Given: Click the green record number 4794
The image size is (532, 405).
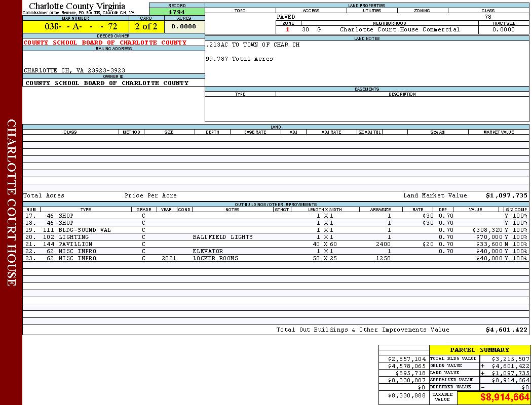Looking at the screenshot, I should (176, 12).
